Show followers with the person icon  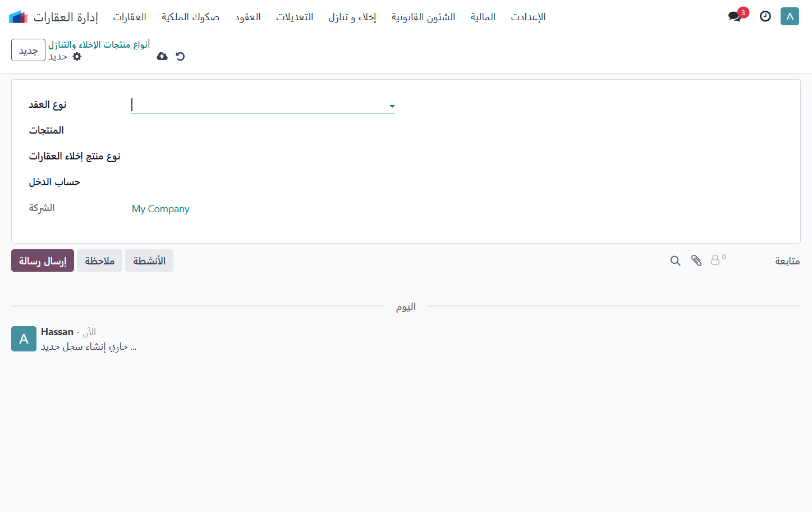click(718, 259)
